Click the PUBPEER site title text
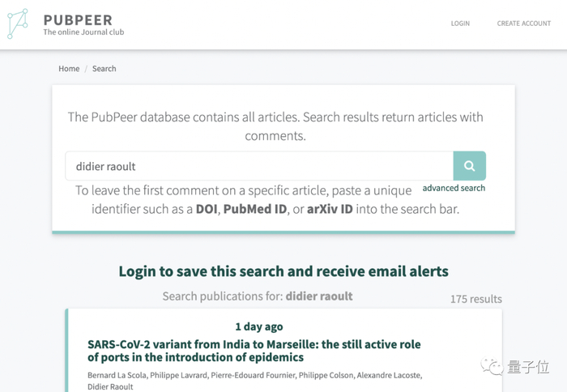Screen dimensions: 567x392 pos(78,19)
